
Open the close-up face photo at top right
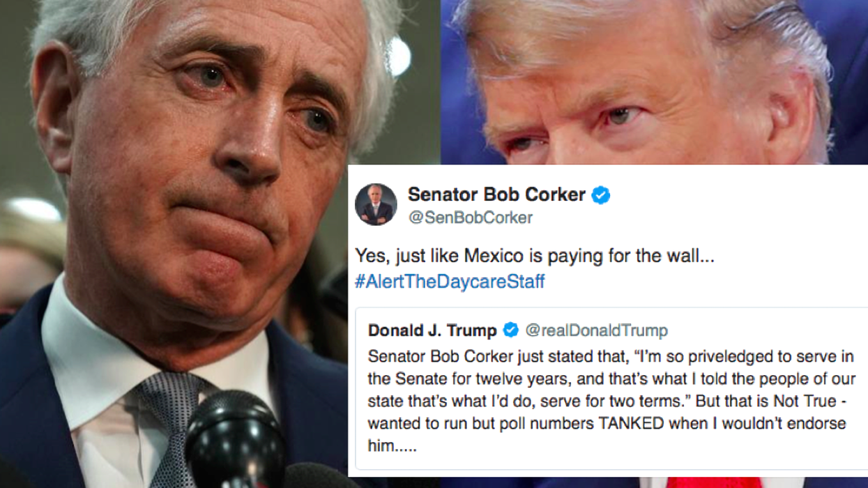(x=654, y=82)
